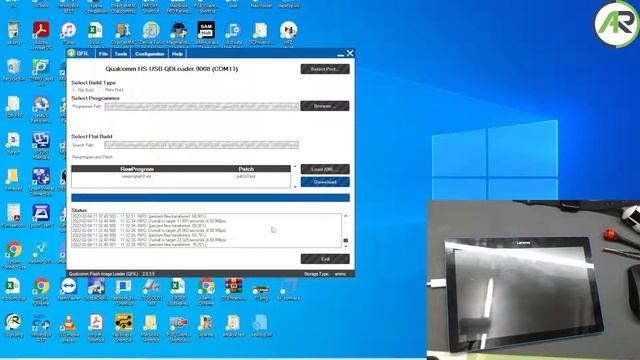Select the Flat Build radio button

pos(74,90)
